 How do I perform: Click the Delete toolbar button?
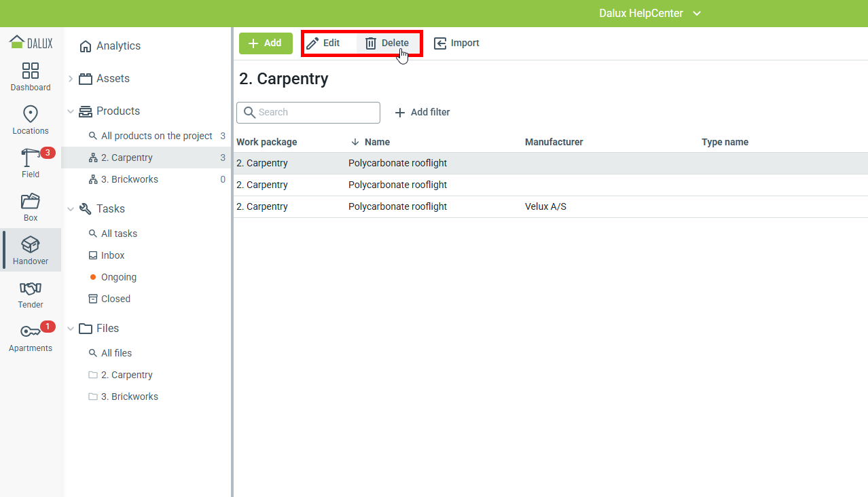[387, 43]
